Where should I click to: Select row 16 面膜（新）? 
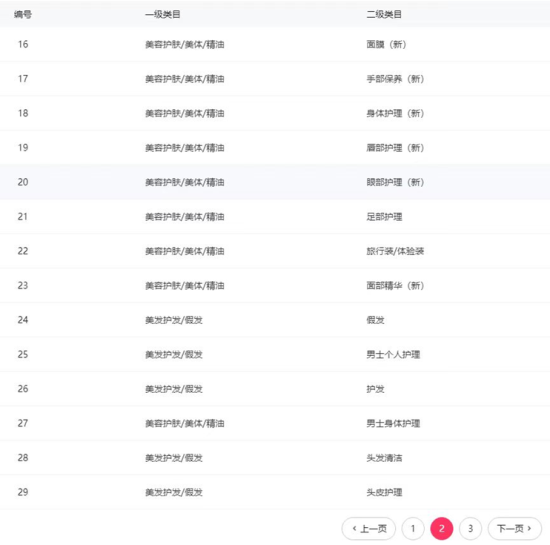[x=275, y=44]
